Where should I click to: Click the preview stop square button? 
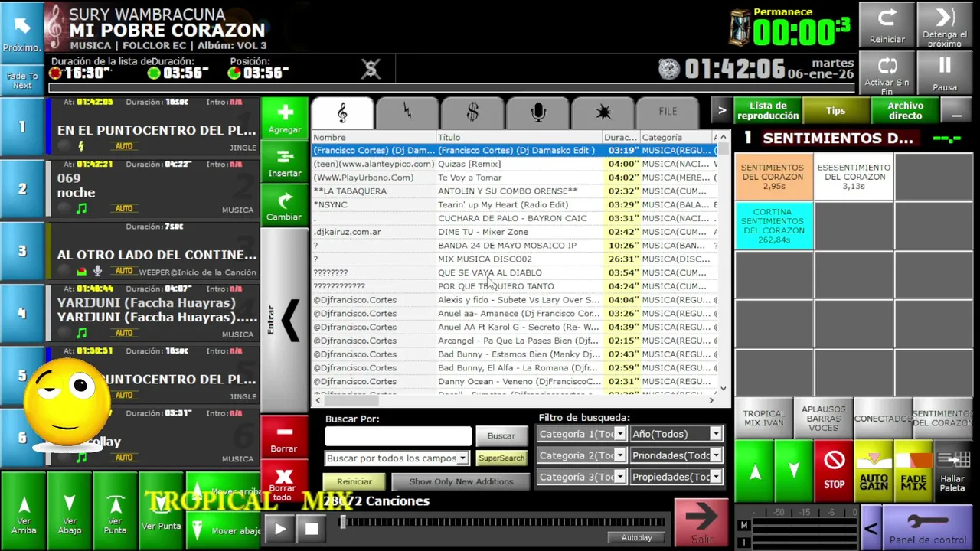point(312,529)
